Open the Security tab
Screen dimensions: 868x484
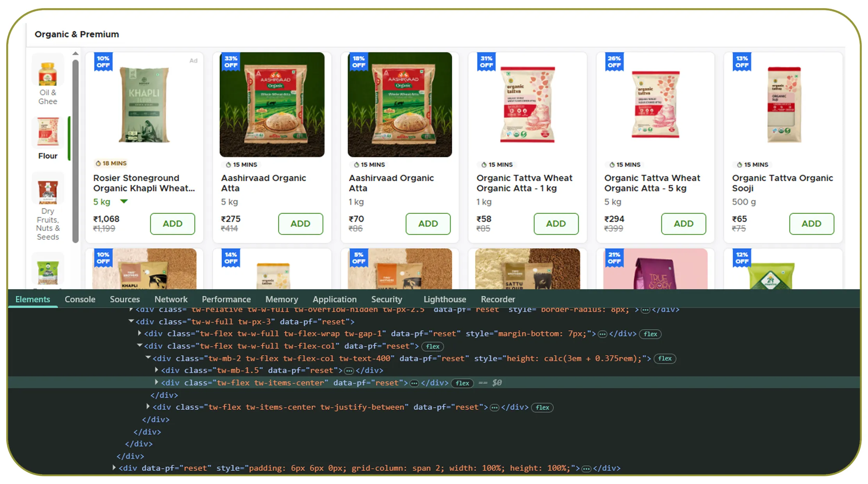(x=387, y=299)
